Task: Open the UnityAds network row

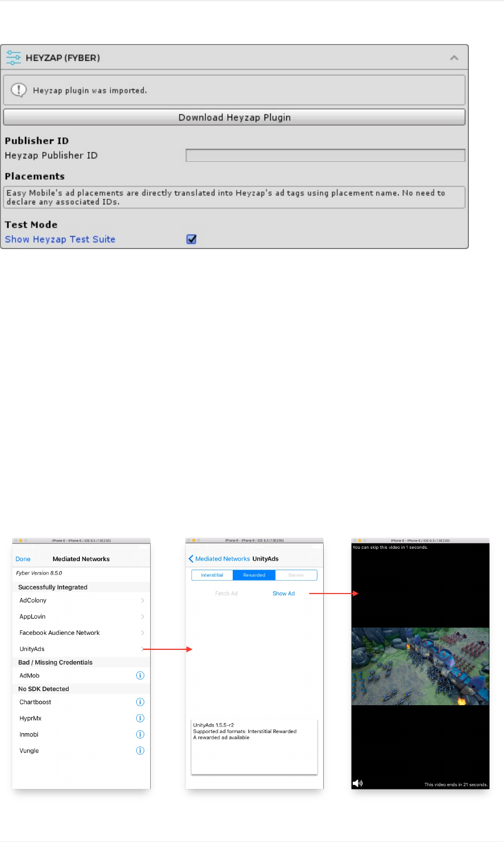Action: click(81, 649)
